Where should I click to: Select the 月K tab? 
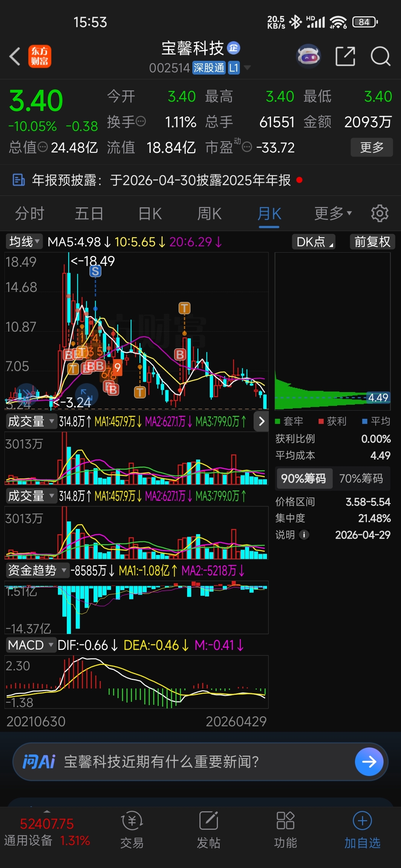click(x=269, y=214)
